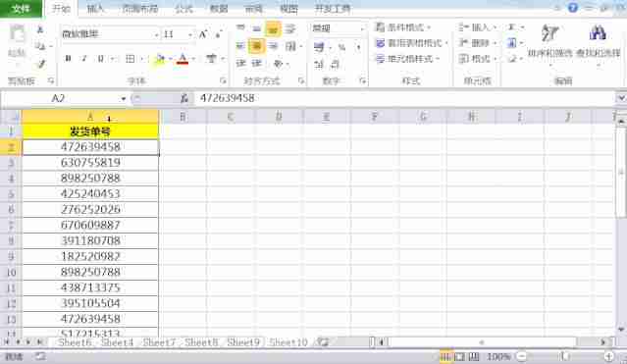This screenshot has width=627, height=364.
Task: Expand the Name Box dropdown arrow
Action: (124, 98)
